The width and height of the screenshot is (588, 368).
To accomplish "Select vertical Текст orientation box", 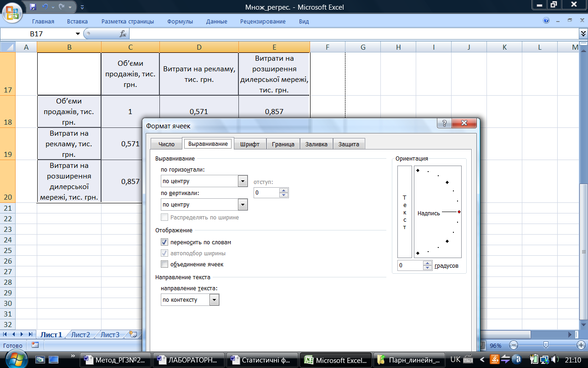I will [405, 212].
